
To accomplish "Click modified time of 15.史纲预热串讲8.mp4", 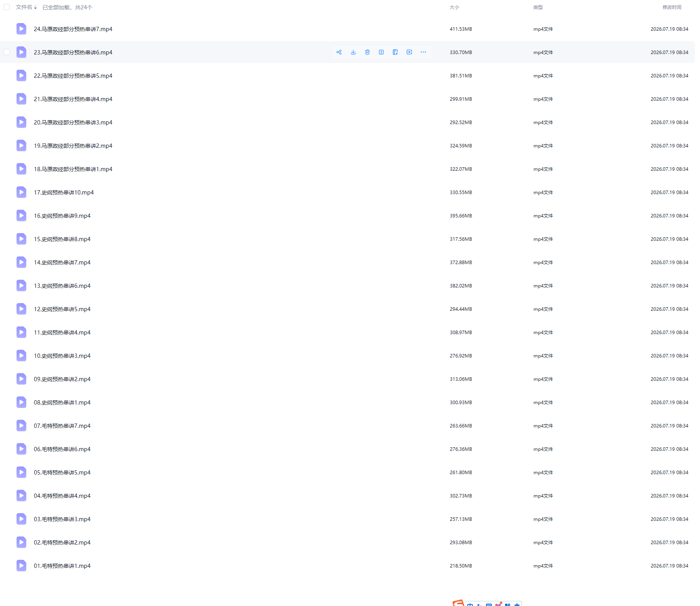I will tap(669, 239).
